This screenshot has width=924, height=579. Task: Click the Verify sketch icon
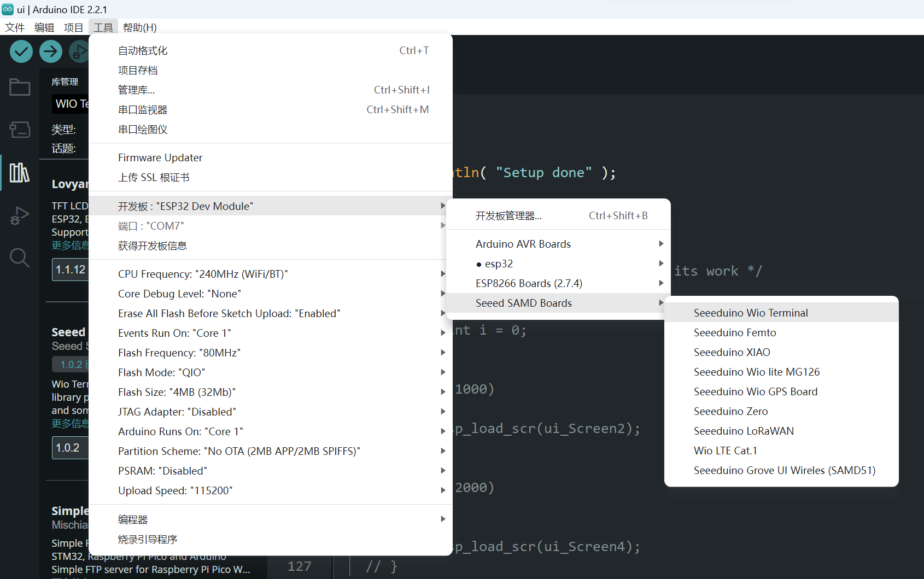pos(21,51)
